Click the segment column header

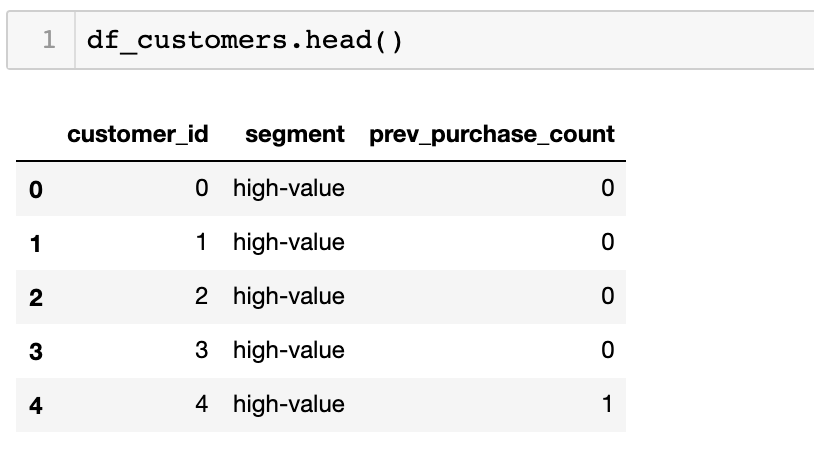(294, 134)
